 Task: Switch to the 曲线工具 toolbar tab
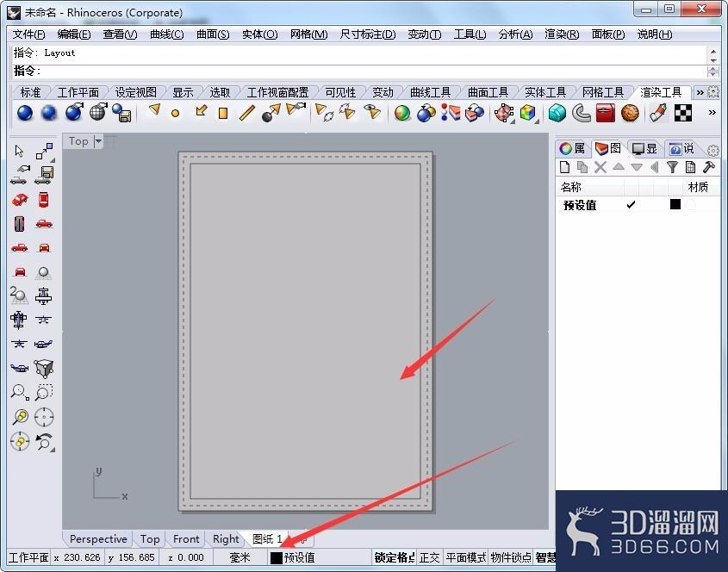(430, 92)
